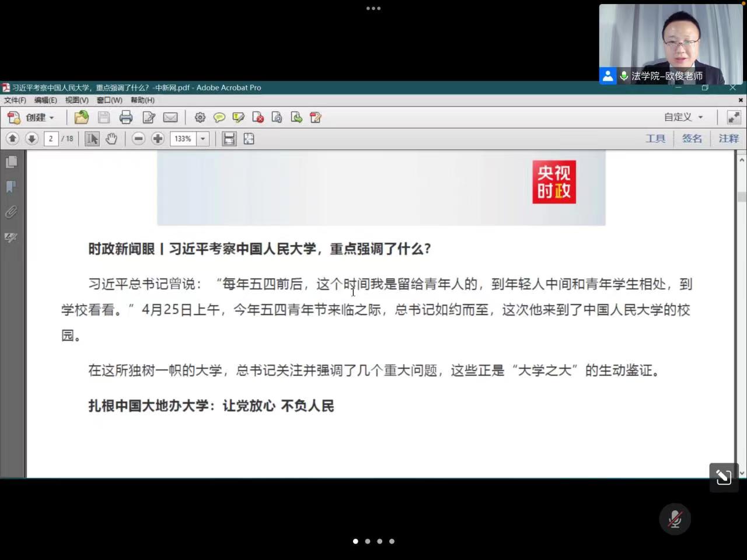747x560 pixels.
Task: Toggle the muted microphone button
Action: click(x=675, y=519)
